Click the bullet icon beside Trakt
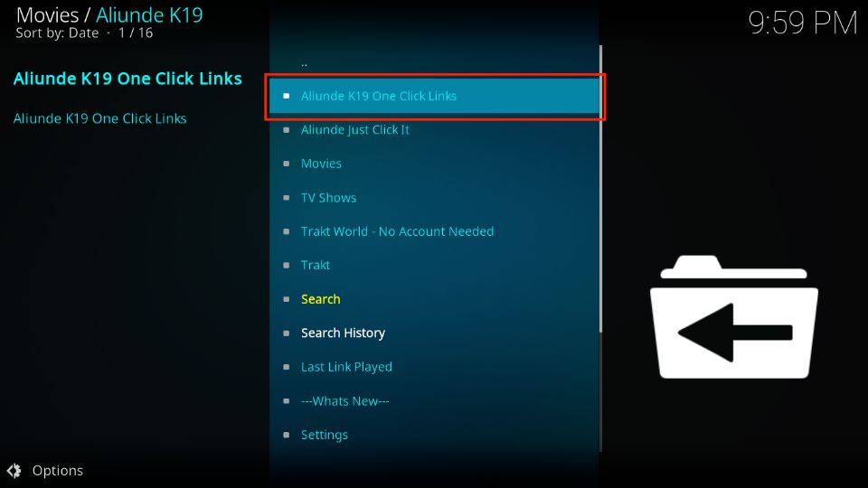This screenshot has width=868, height=488. pyautogui.click(x=287, y=265)
